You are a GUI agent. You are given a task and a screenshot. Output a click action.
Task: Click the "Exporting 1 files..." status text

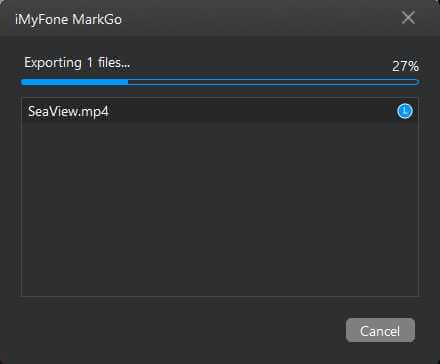[x=77, y=63]
